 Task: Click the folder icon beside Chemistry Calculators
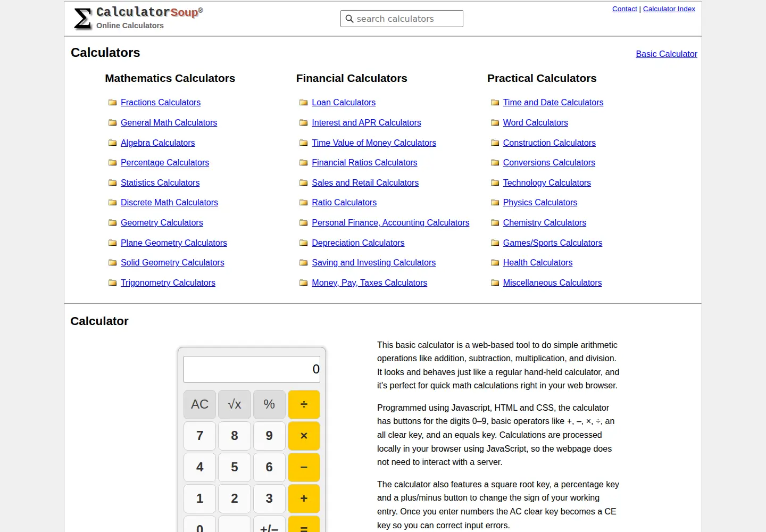click(495, 223)
